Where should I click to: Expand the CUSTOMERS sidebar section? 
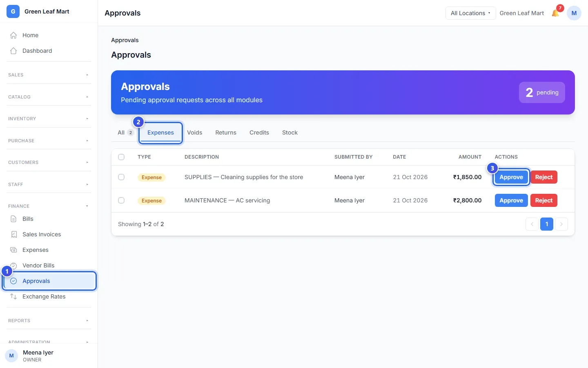tap(49, 162)
